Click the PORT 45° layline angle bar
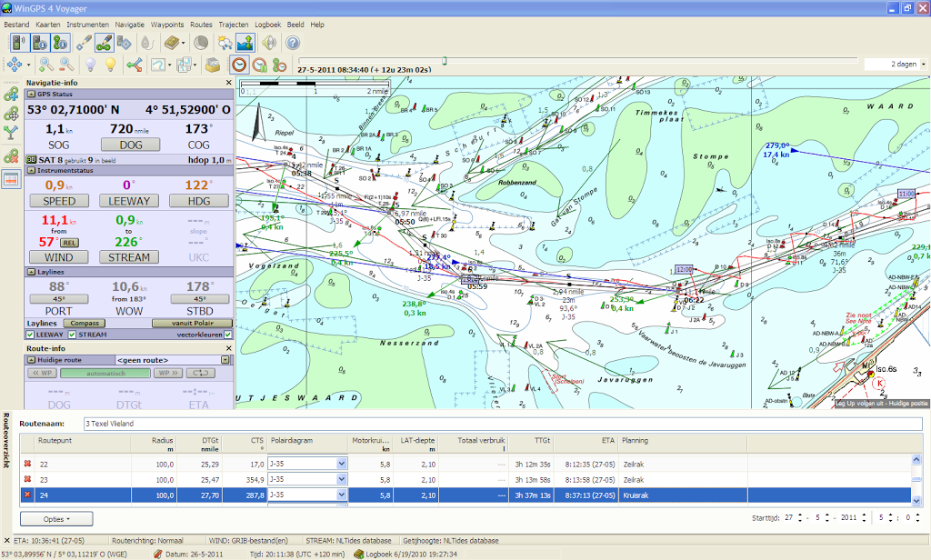Viewport: 931px width, 560px height. 59,299
